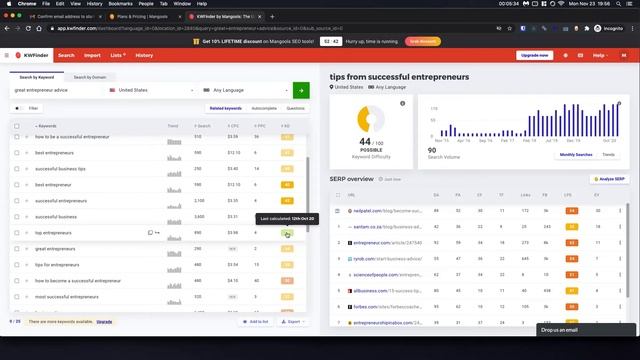The height and width of the screenshot is (360, 640).
Task: Open the Apple menu
Action: [x=9, y=4]
